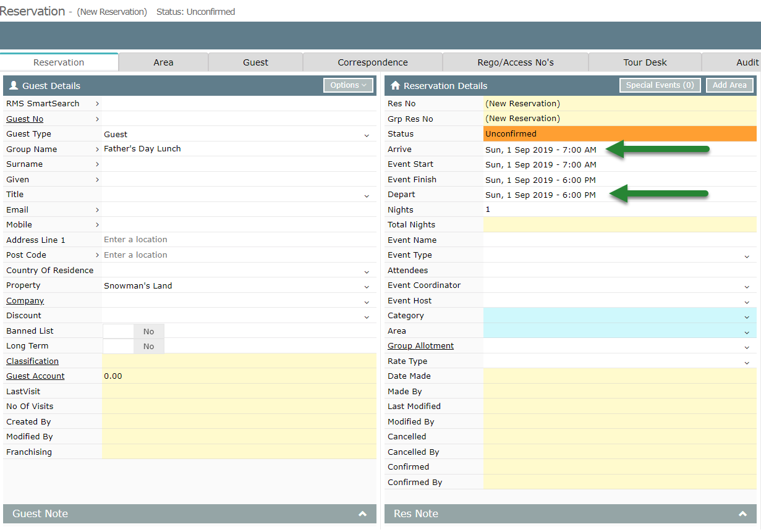Image resolution: width=761 pixels, height=532 pixels.
Task: Open the Title dropdown
Action: tap(367, 195)
